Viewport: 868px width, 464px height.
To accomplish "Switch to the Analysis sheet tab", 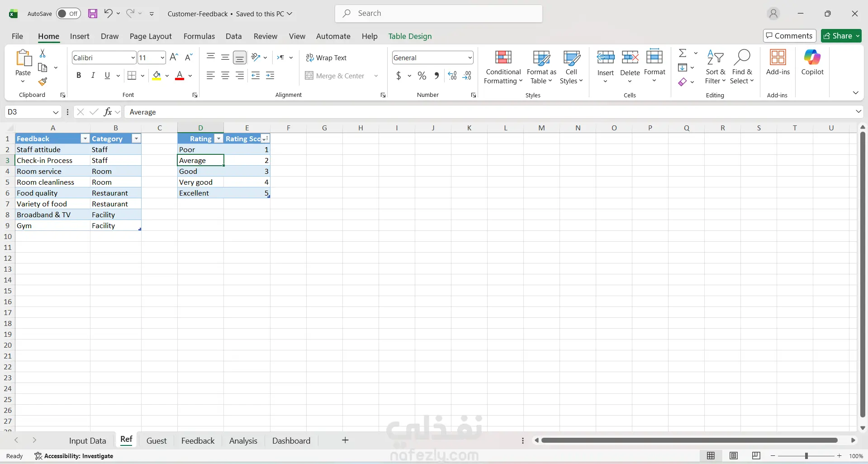I will coord(243,440).
